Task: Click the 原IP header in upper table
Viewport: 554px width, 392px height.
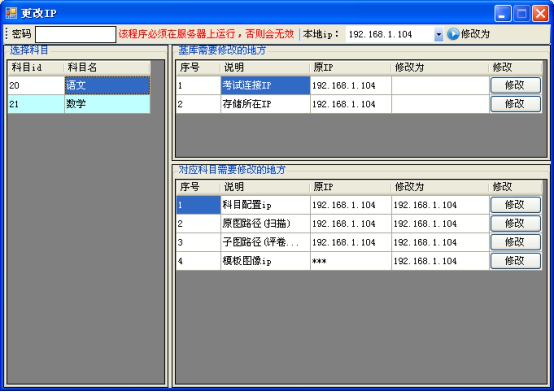Action: pyautogui.click(x=351, y=67)
